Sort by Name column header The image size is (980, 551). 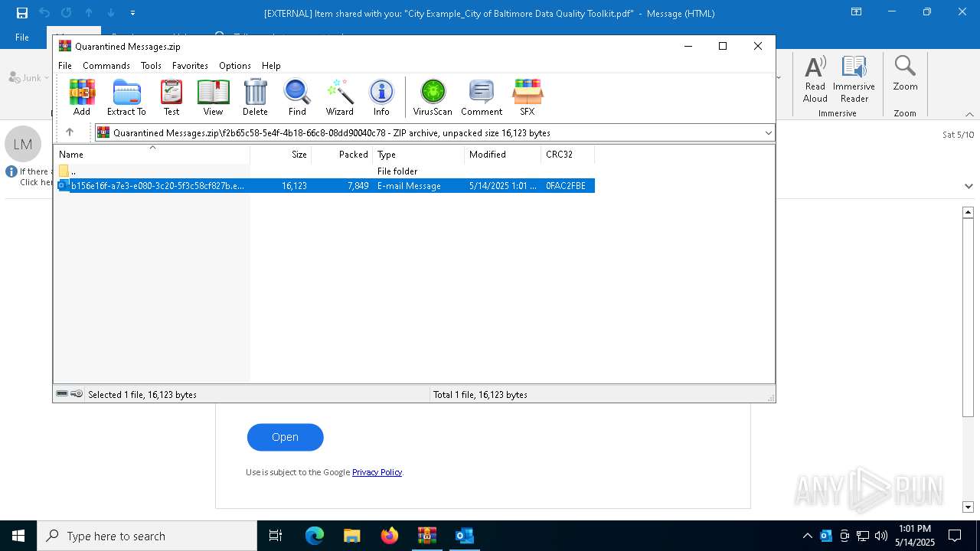point(152,155)
